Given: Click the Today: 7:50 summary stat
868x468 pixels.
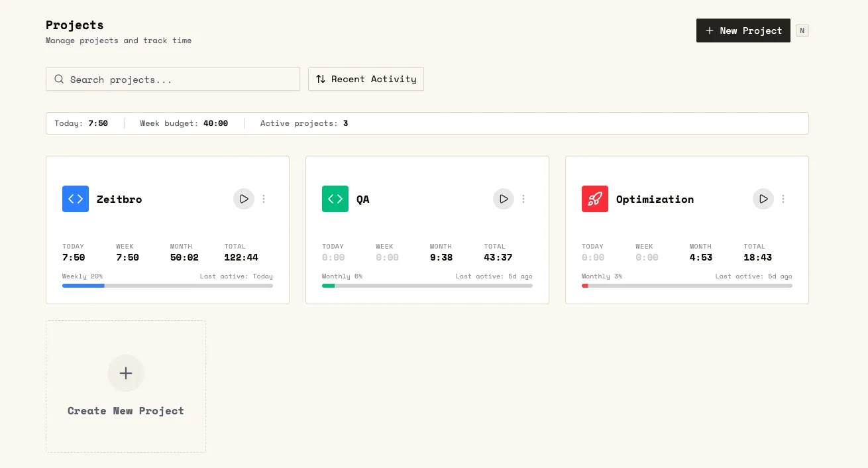Looking at the screenshot, I should tap(81, 123).
